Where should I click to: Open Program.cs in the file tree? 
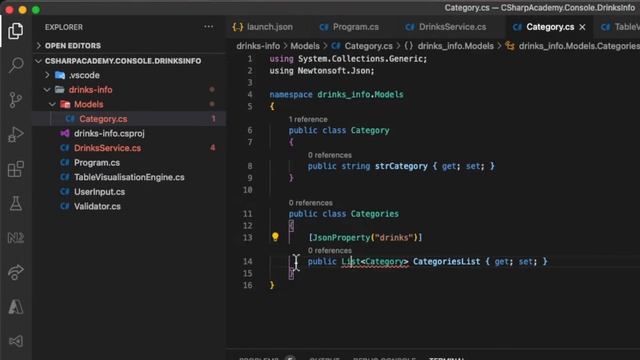[x=97, y=162]
